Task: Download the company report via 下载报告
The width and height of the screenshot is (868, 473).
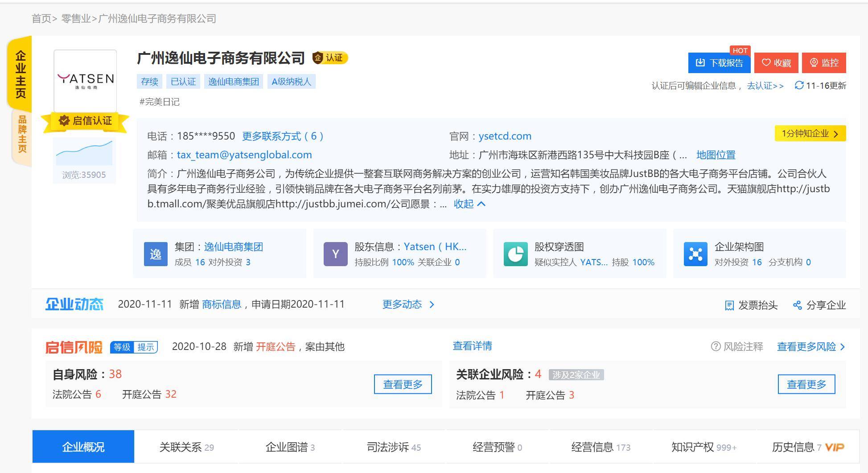Action: [720, 63]
